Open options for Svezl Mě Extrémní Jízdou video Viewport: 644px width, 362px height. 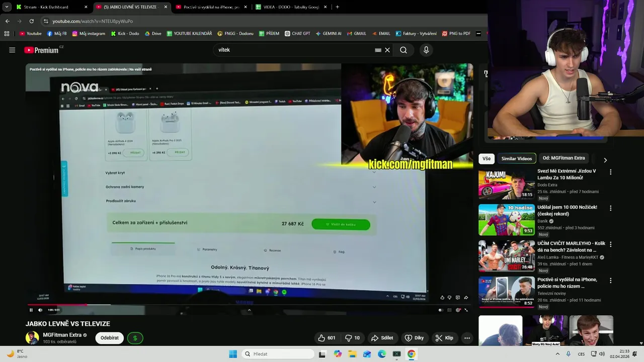click(610, 172)
